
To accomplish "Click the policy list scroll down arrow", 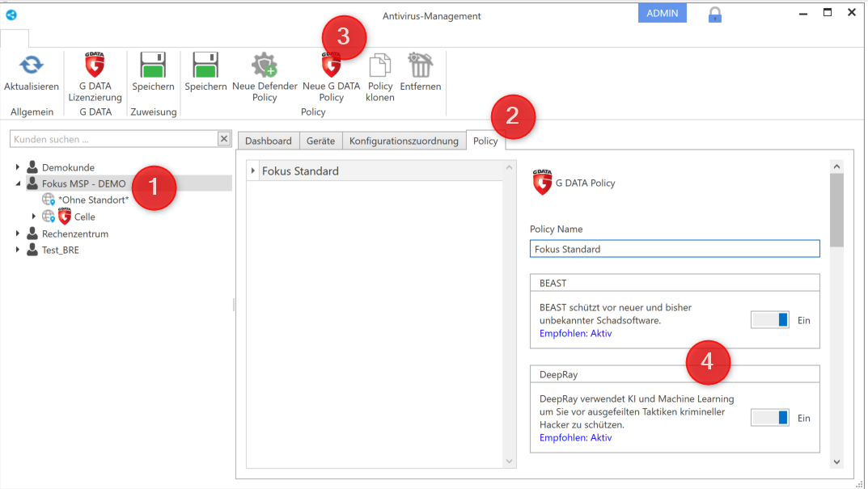I will [x=510, y=462].
